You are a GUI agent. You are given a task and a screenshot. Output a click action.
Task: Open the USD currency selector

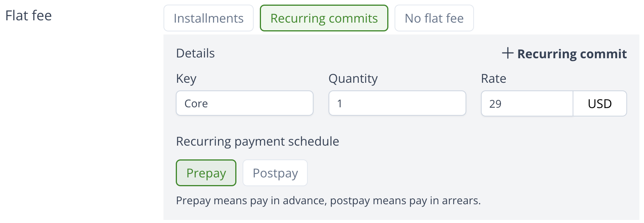(599, 104)
